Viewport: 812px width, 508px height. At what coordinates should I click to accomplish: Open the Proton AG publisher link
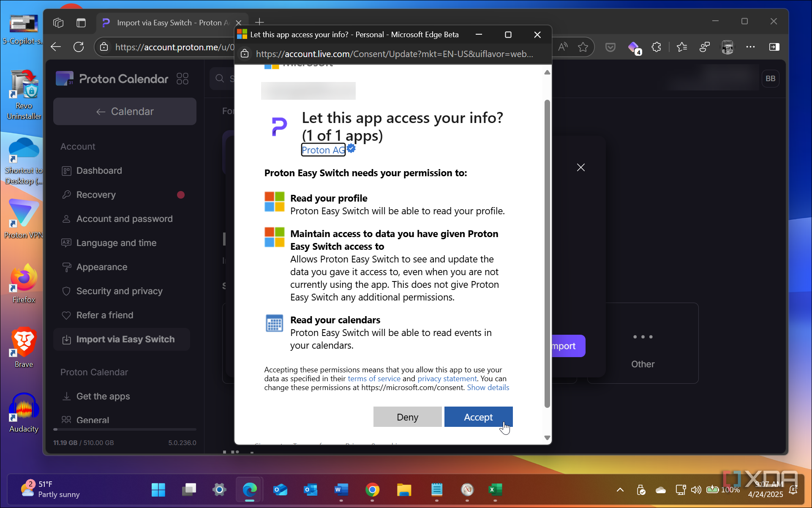(323, 150)
